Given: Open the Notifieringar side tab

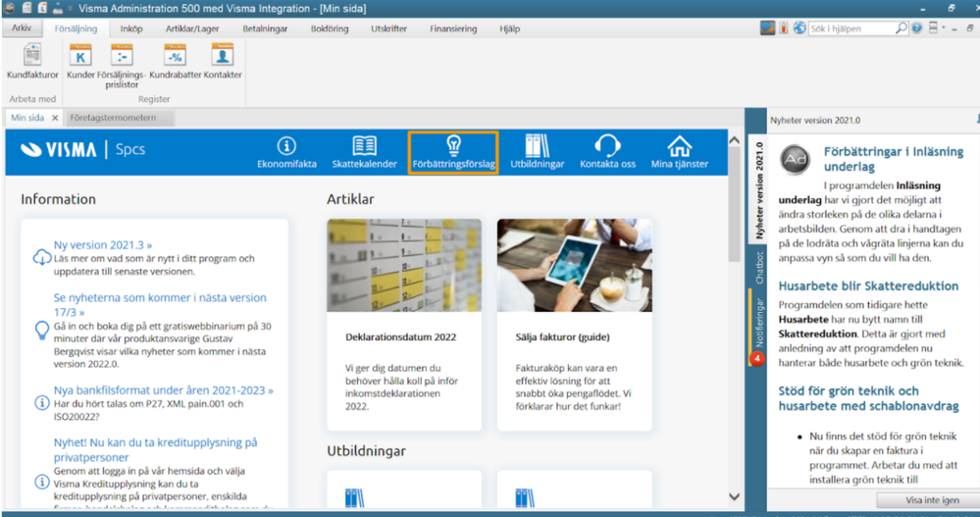Looking at the screenshot, I should (x=757, y=329).
